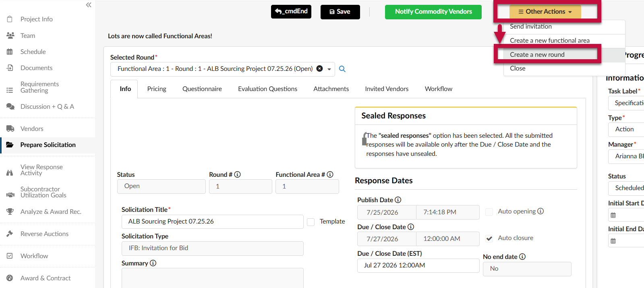Switch to the Invited Vendors tab

pos(387,89)
